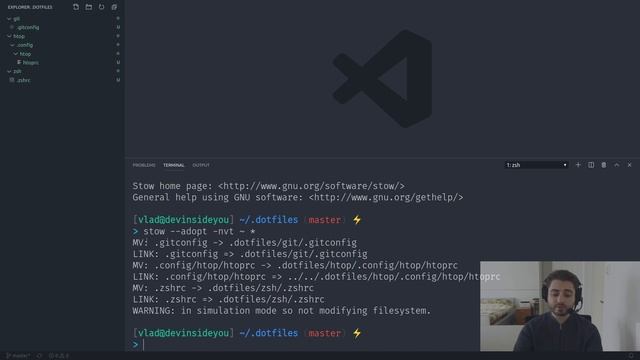Switch to the Problems tab
This screenshot has height=360, width=640.
coord(144,165)
